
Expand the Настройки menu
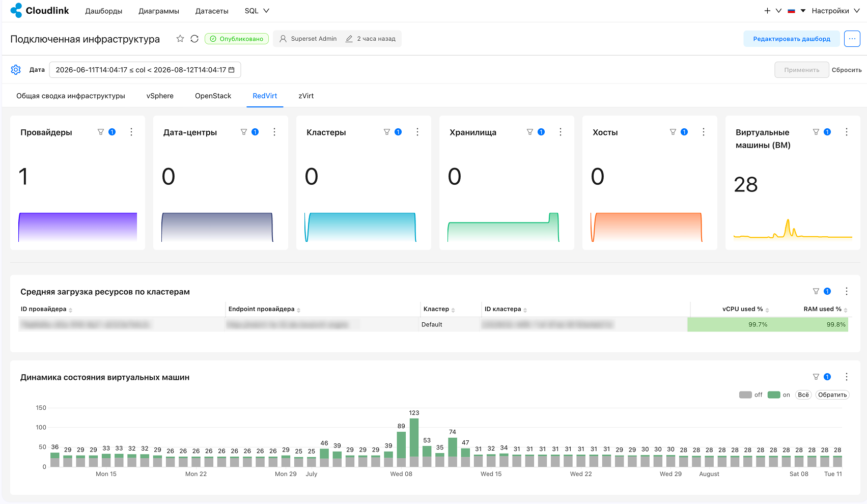(x=835, y=11)
